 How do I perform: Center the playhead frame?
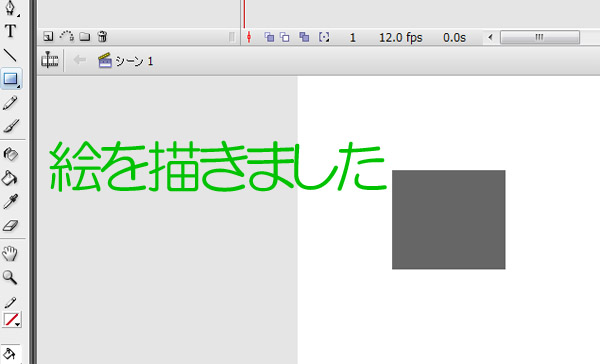click(249, 37)
